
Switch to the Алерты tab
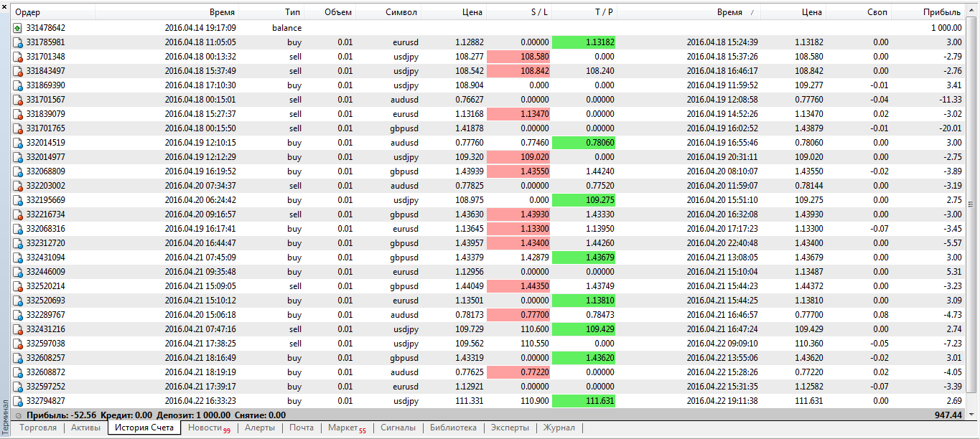click(260, 428)
